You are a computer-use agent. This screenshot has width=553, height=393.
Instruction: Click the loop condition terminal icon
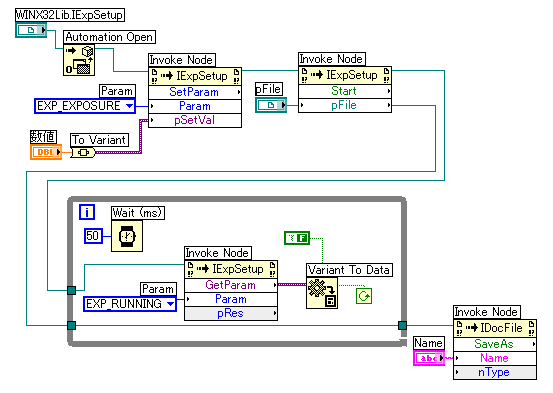364,296
